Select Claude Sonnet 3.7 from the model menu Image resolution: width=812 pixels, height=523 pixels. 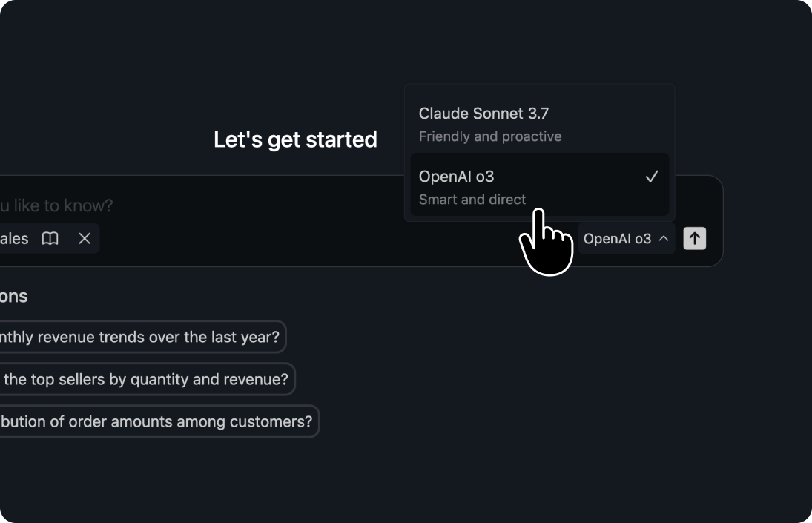[483, 114]
